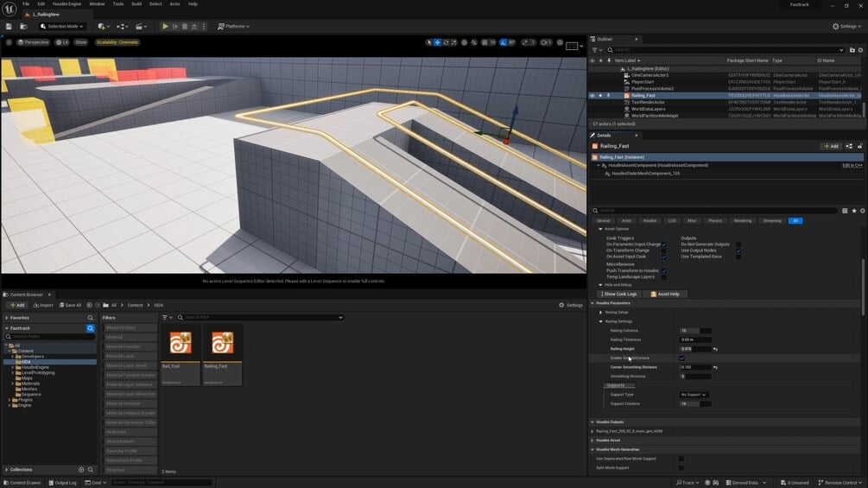This screenshot has width=868, height=488.
Task: Open the Support Type dropdown
Action: click(x=694, y=395)
